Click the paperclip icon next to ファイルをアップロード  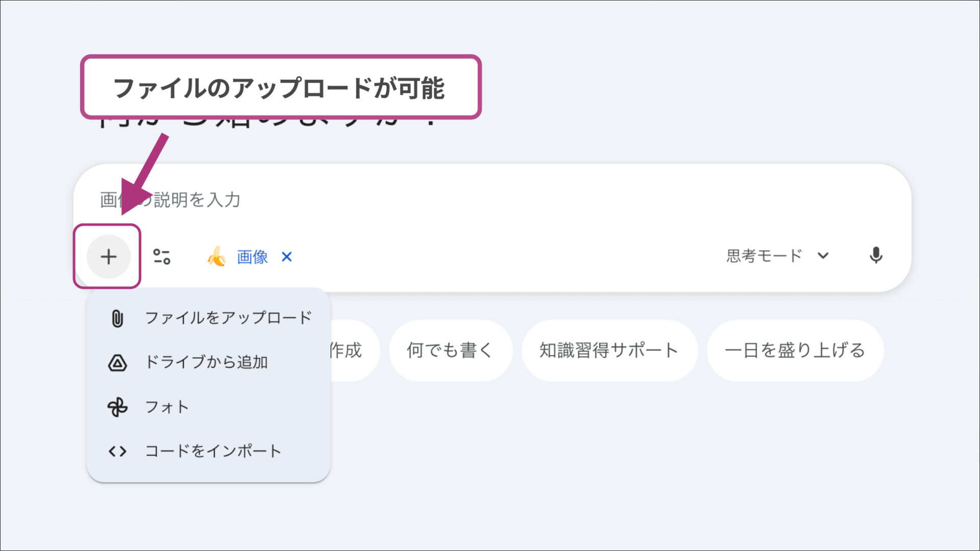117,317
